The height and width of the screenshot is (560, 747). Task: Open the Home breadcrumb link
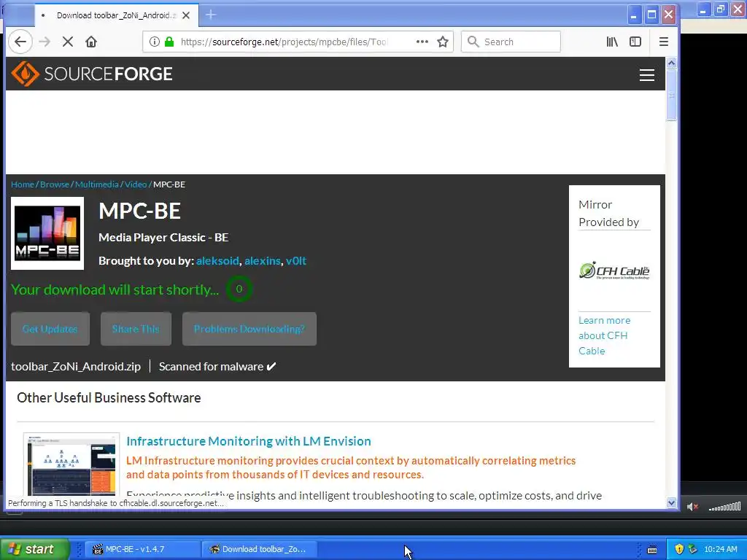[23, 184]
